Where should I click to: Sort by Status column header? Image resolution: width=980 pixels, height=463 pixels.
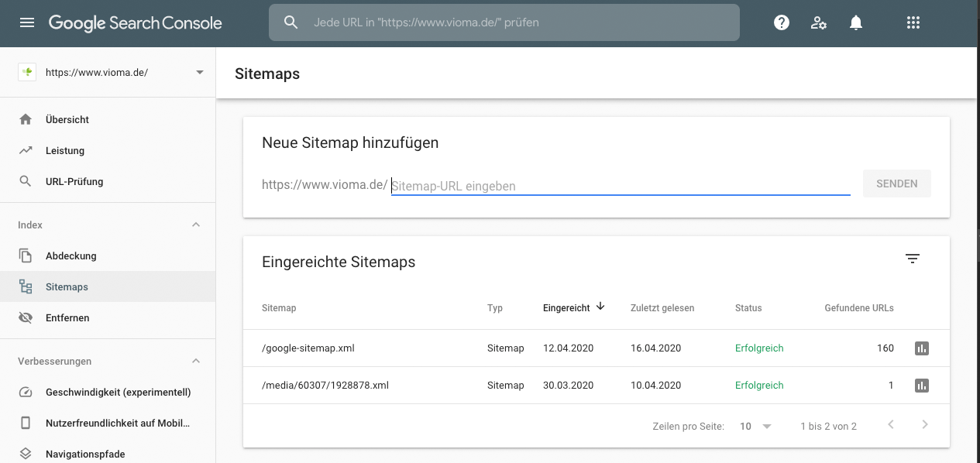click(748, 308)
